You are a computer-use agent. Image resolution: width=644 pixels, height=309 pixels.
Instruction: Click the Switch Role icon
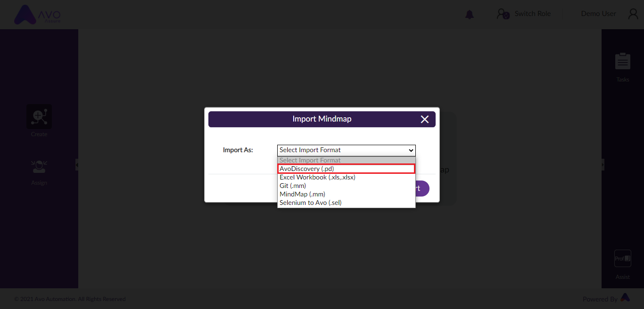tap(503, 14)
